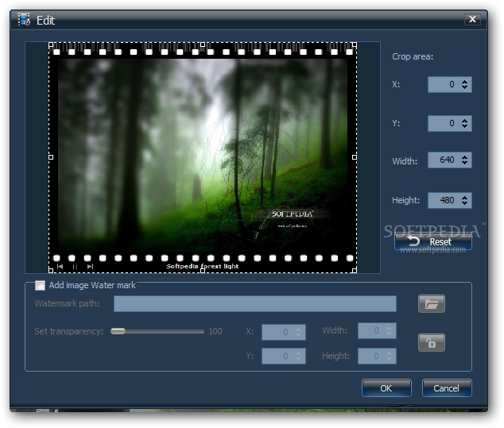504x428 pixels.
Task: Skip to previous frame in preview
Action: (60, 266)
